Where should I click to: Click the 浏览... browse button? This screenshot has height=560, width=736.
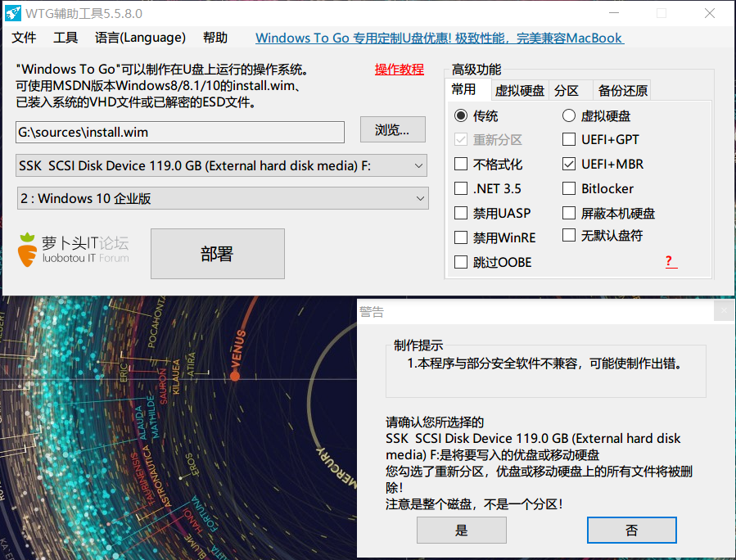tap(393, 129)
